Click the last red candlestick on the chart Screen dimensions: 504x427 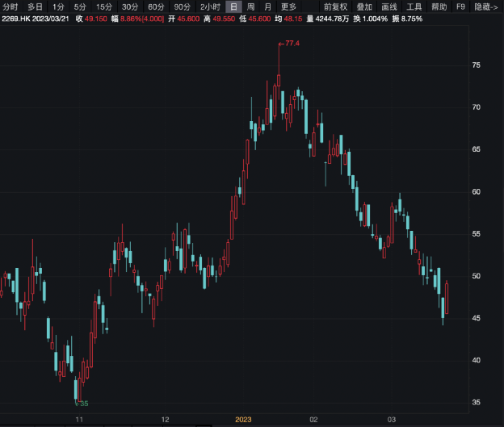point(447,298)
